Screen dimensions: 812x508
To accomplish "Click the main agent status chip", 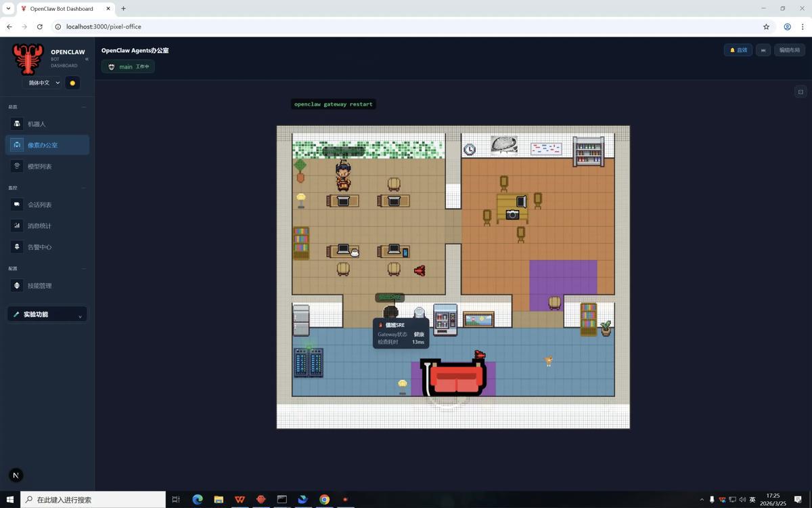I will click(128, 66).
